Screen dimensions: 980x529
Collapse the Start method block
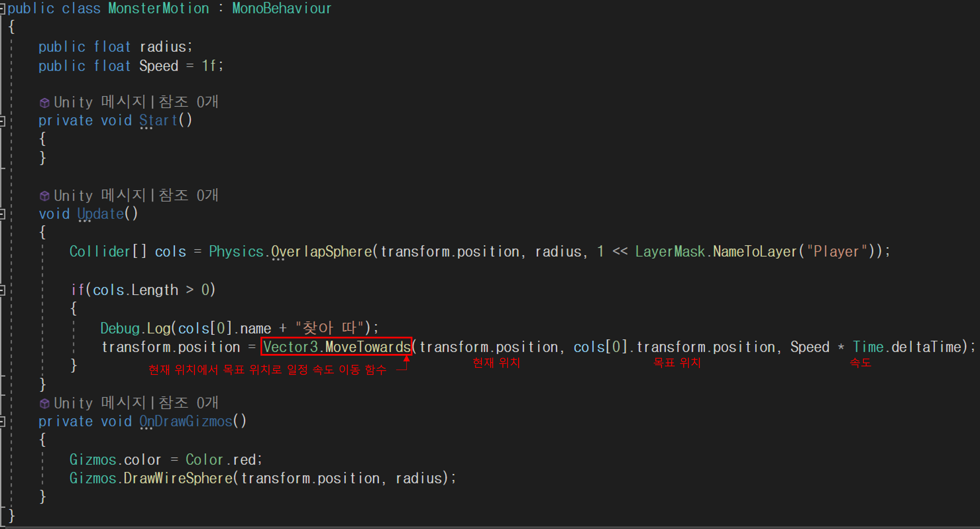tap(2, 121)
